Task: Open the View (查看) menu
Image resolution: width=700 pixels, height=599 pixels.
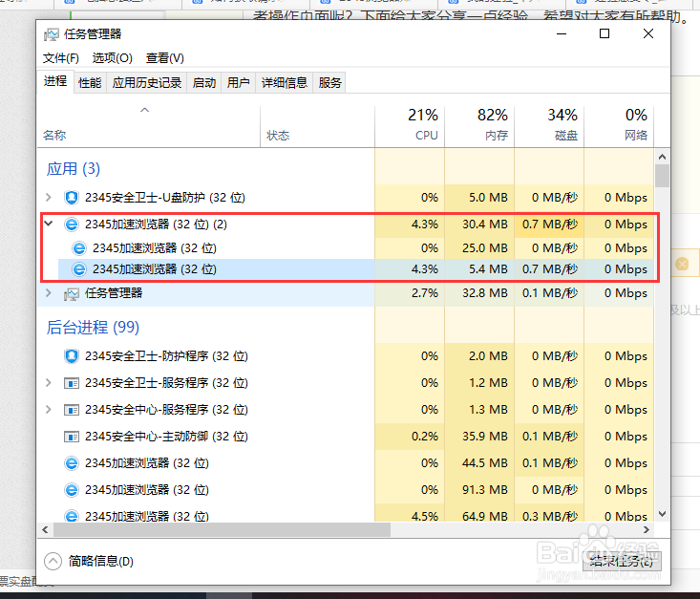Action: tap(164, 58)
